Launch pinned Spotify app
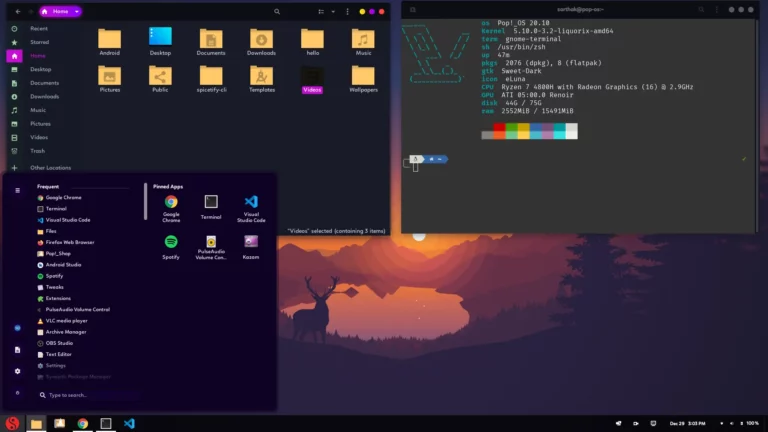 pyautogui.click(x=171, y=246)
